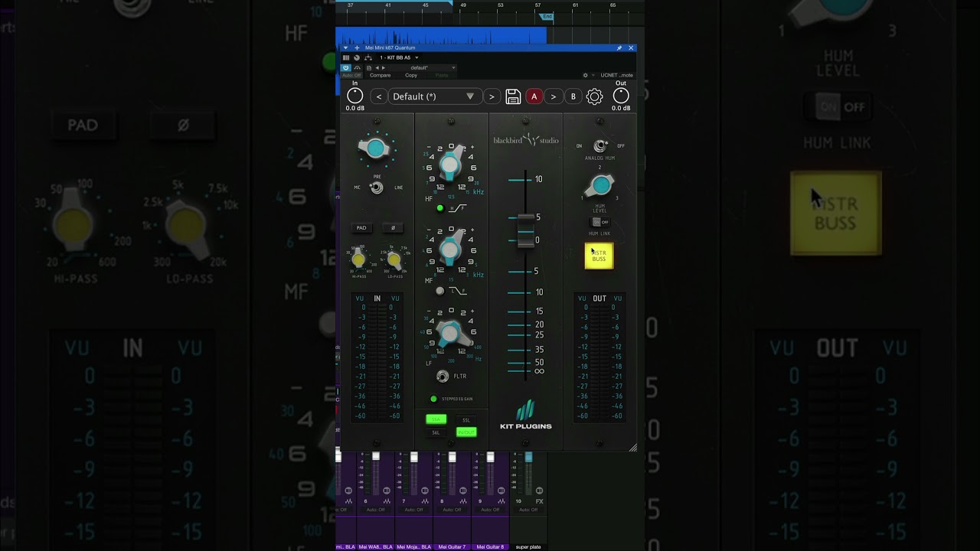This screenshot has width=980, height=551.
Task: Select the B comparison state
Action: 573,96
